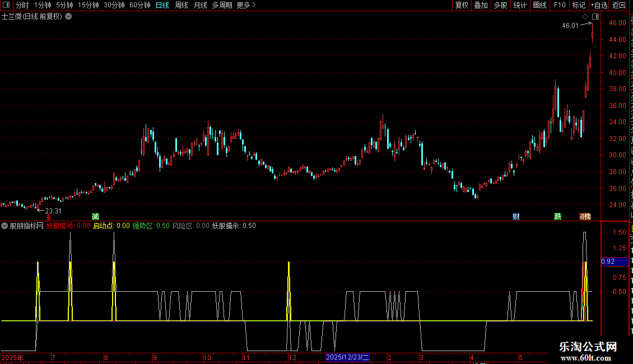Switch to the 周线 weekly tab
Image resolution: width=633 pixels, height=364 pixels.
click(x=181, y=5)
